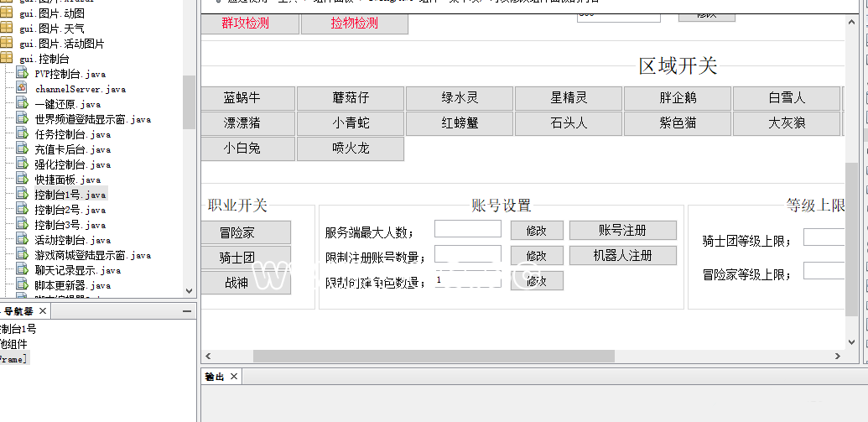Click the 聊天记录显示.java file icon

22,270
